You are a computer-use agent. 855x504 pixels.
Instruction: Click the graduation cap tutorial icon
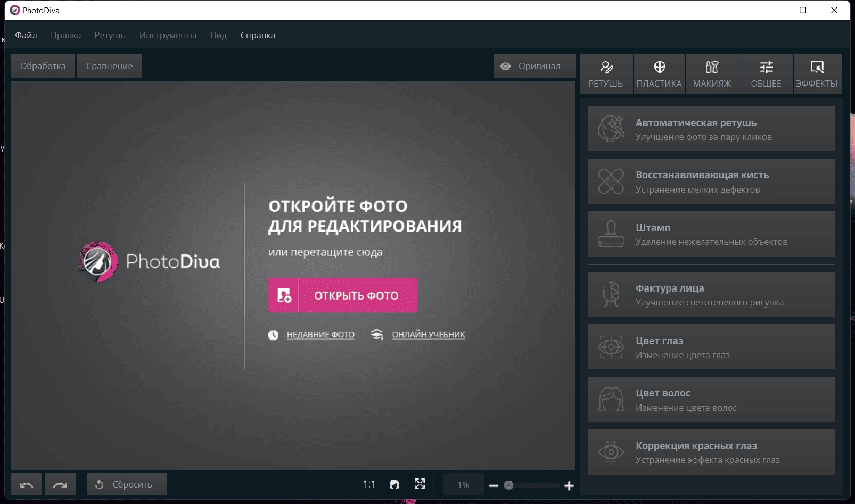[377, 335]
